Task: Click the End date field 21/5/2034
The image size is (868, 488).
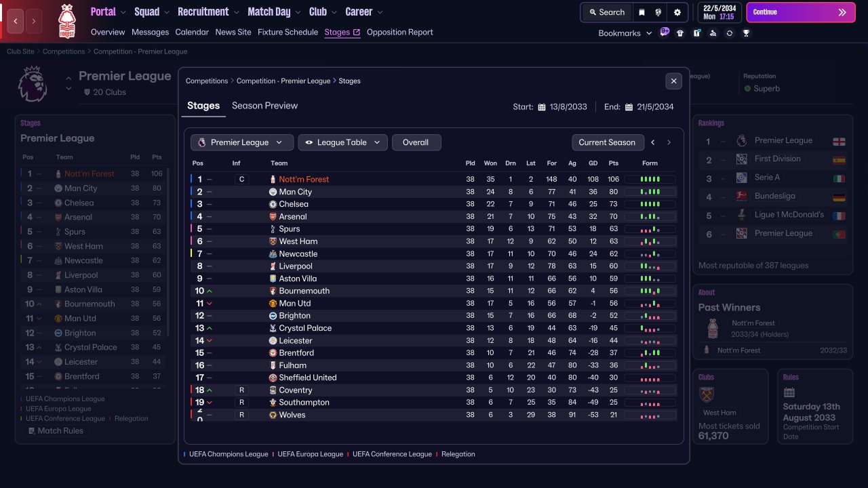Action: tap(655, 107)
